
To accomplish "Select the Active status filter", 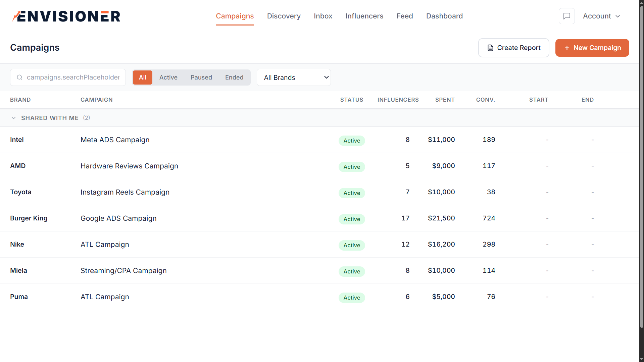I will tap(168, 77).
